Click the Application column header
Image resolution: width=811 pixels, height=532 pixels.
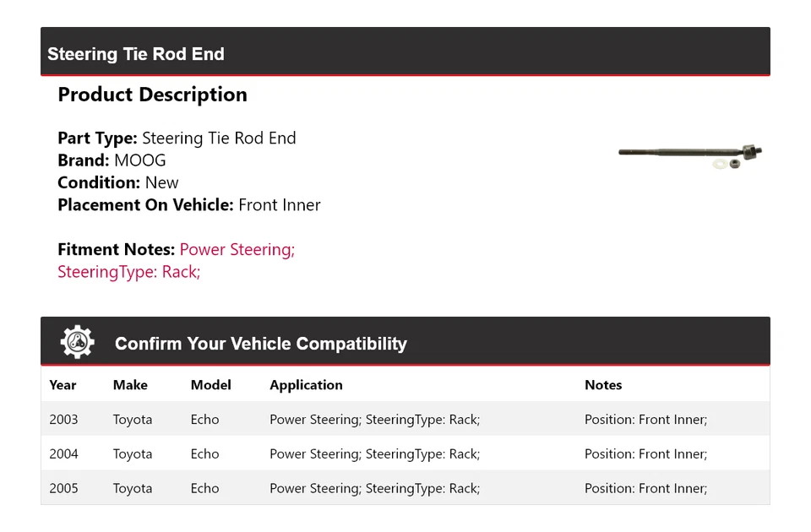pos(306,385)
